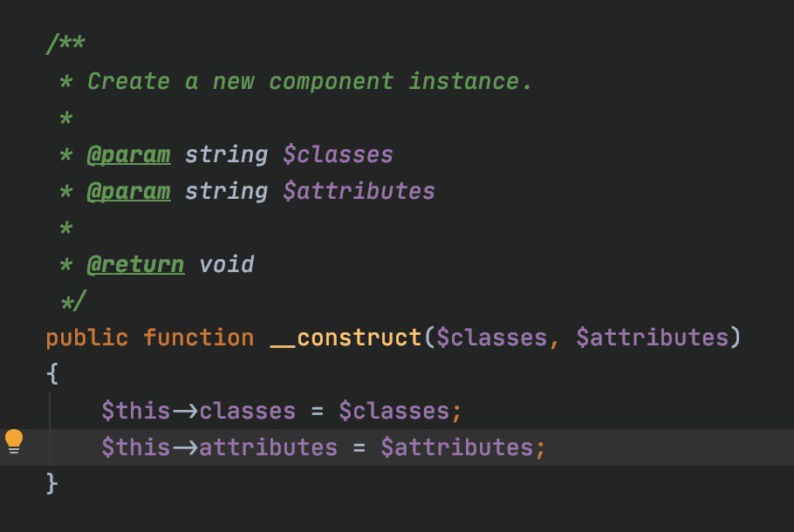The height and width of the screenshot is (532, 794).
Task: Click the docblock opening /** marker
Action: coord(65,45)
